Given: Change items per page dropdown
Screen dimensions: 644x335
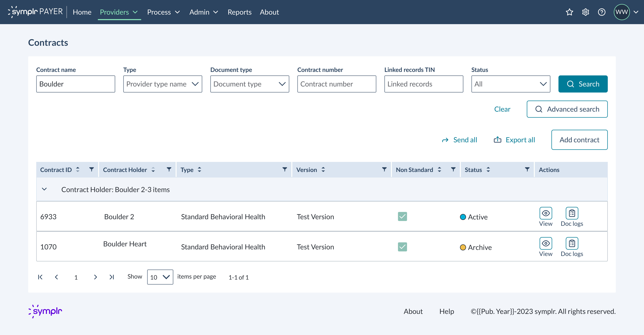Looking at the screenshot, I should [160, 277].
